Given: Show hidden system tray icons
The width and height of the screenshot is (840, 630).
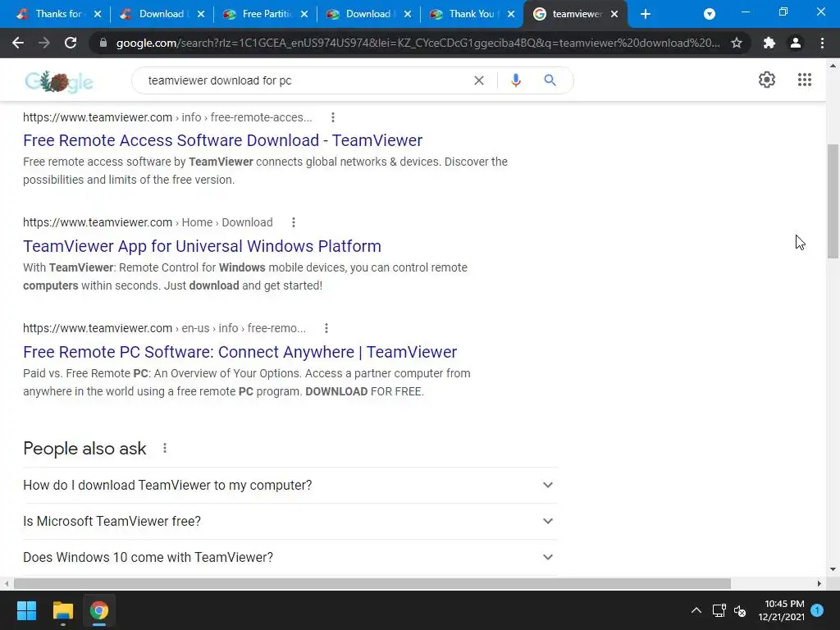Looking at the screenshot, I should click(x=696, y=610).
